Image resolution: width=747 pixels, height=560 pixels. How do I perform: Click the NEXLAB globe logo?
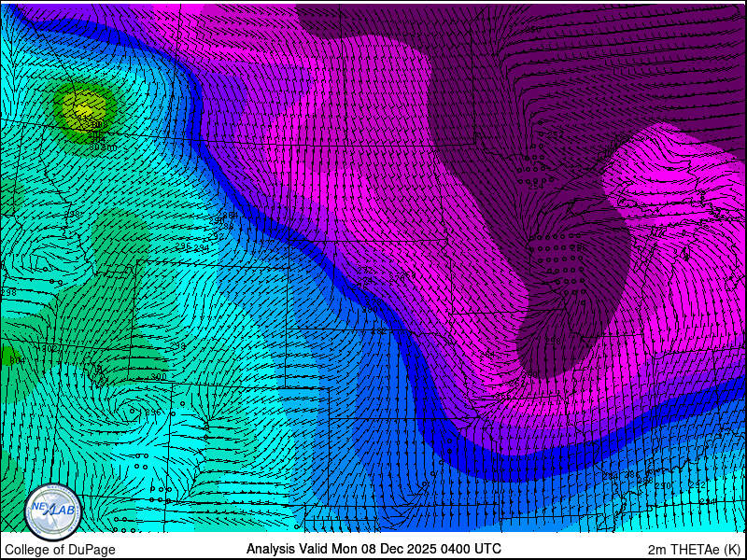pyautogui.click(x=53, y=512)
